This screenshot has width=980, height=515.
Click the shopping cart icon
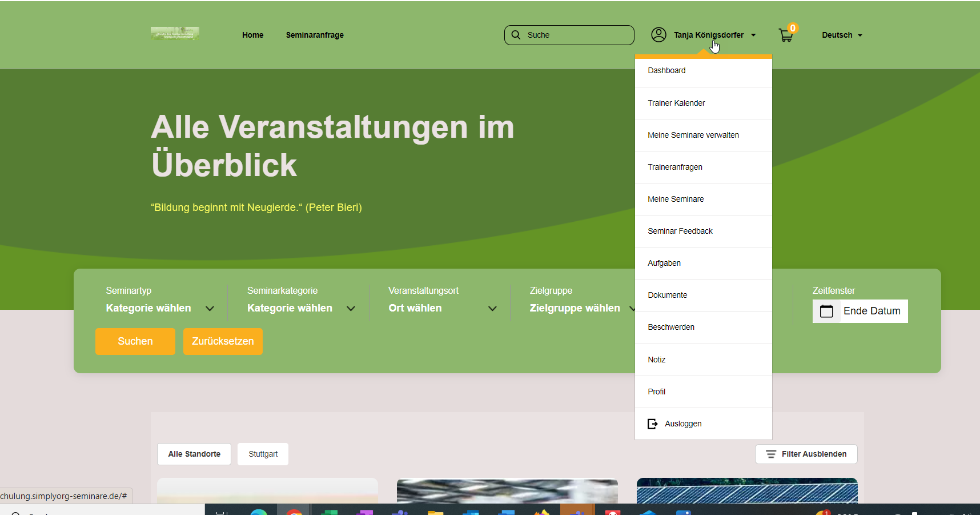(x=786, y=35)
